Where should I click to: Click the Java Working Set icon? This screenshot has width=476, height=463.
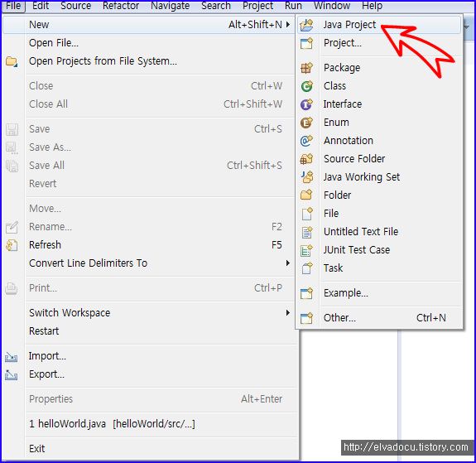pos(307,177)
